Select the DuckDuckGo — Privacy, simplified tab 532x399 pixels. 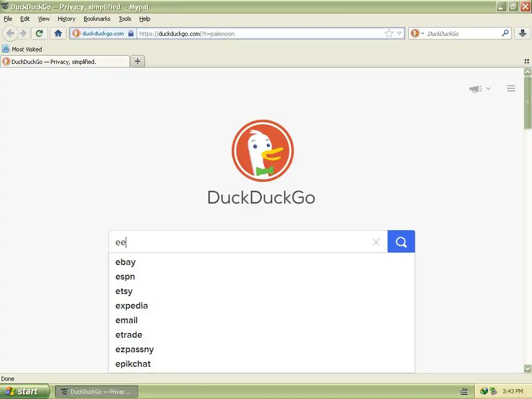coord(65,61)
